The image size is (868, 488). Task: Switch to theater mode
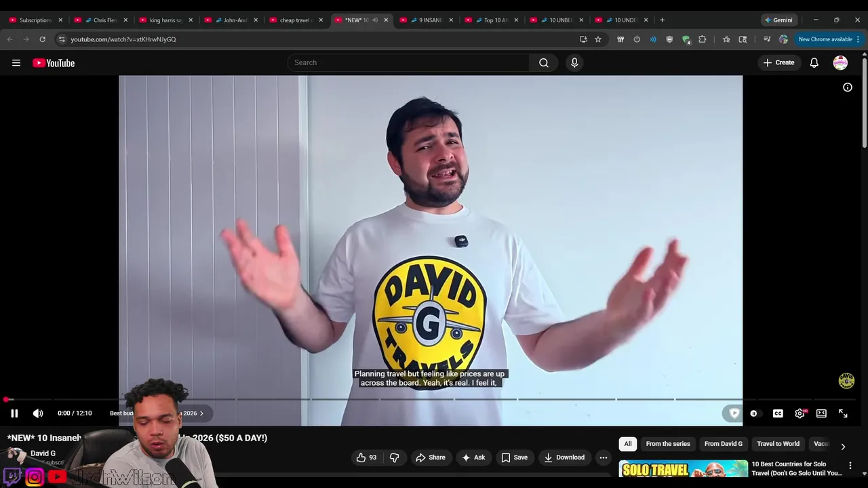pyautogui.click(x=821, y=413)
